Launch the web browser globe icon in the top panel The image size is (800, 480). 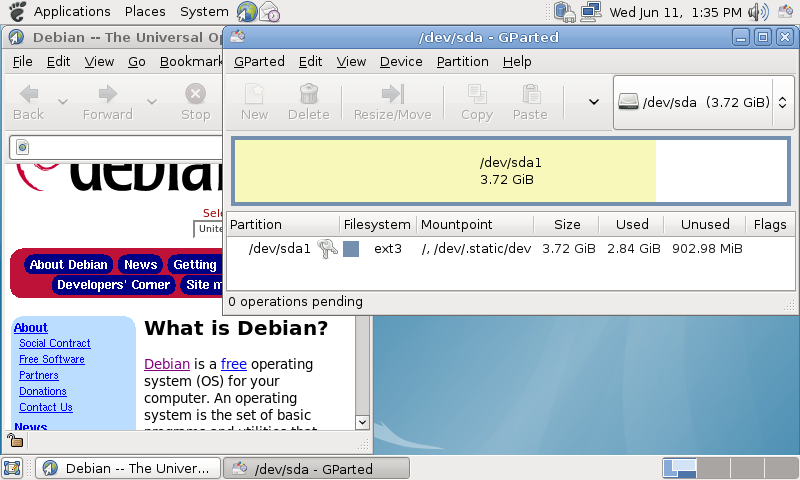click(x=247, y=12)
